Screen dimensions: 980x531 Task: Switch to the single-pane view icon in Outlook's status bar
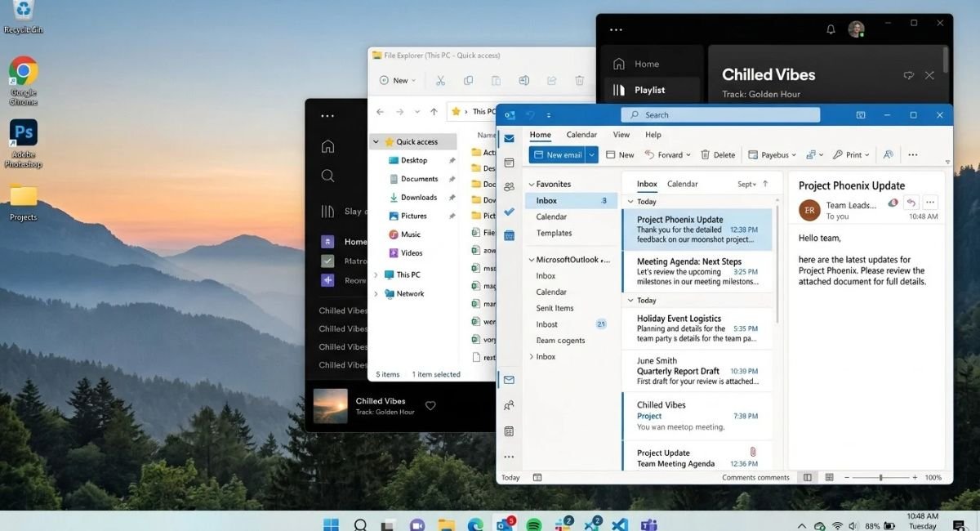tap(808, 477)
